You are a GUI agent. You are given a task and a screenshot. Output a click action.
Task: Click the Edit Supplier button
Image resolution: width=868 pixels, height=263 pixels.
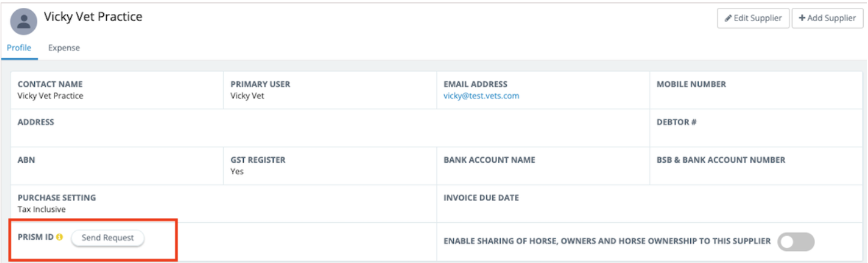[x=753, y=18]
